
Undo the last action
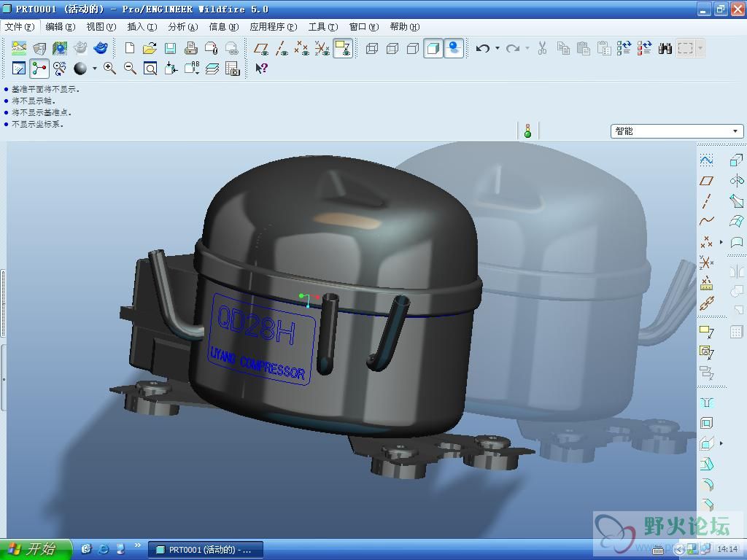pos(483,48)
